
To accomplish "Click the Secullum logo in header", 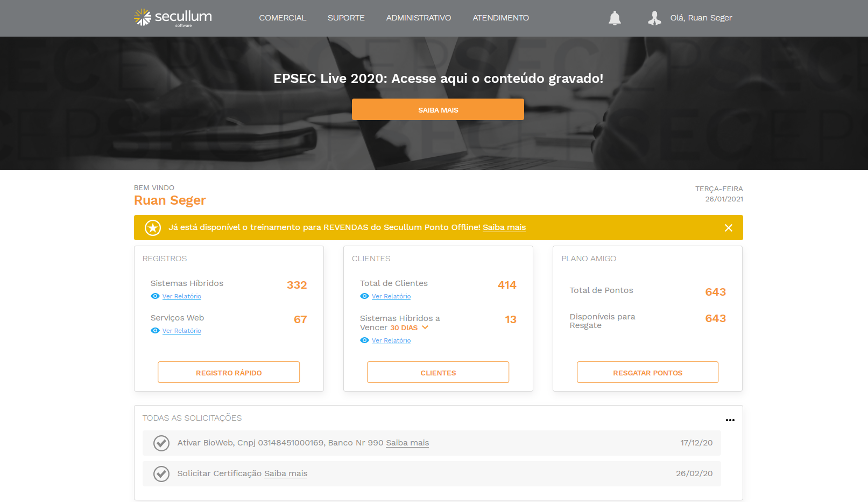I will pyautogui.click(x=173, y=18).
